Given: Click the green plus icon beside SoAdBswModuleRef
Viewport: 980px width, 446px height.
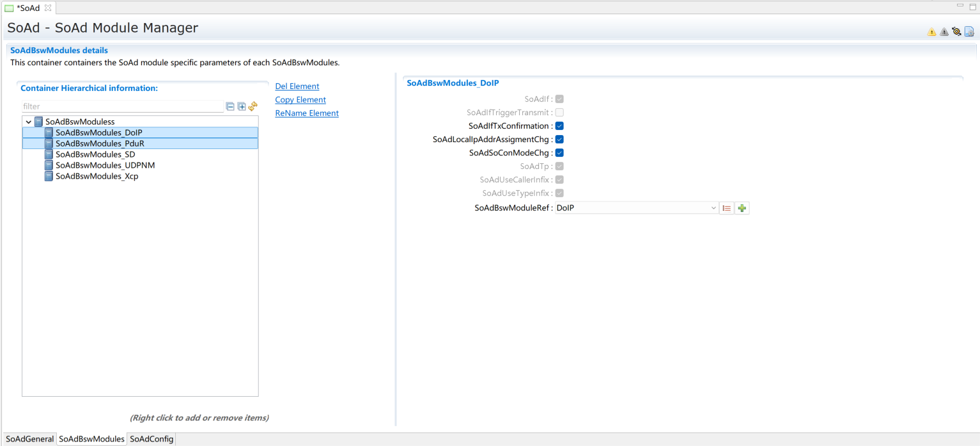Looking at the screenshot, I should [742, 208].
